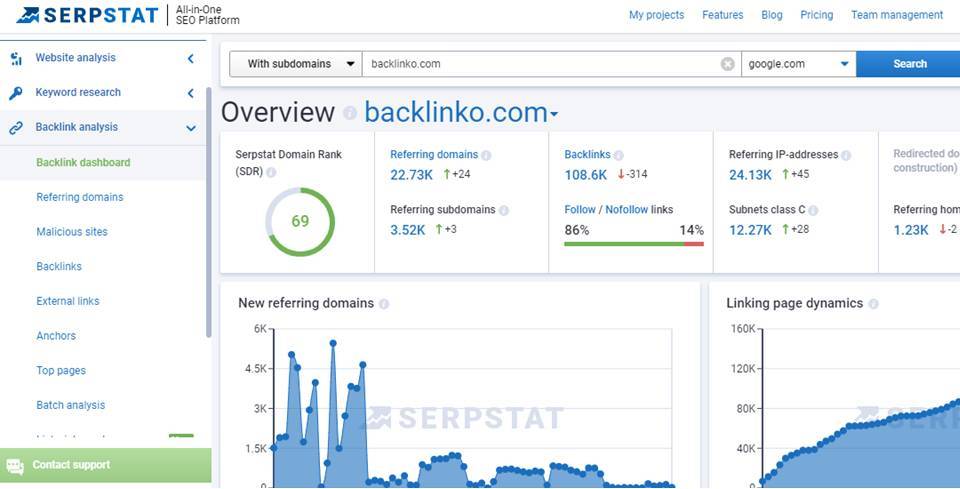Viewport: 960px width, 489px height.
Task: Select Anchors in sidebar
Action: pyautogui.click(x=56, y=336)
